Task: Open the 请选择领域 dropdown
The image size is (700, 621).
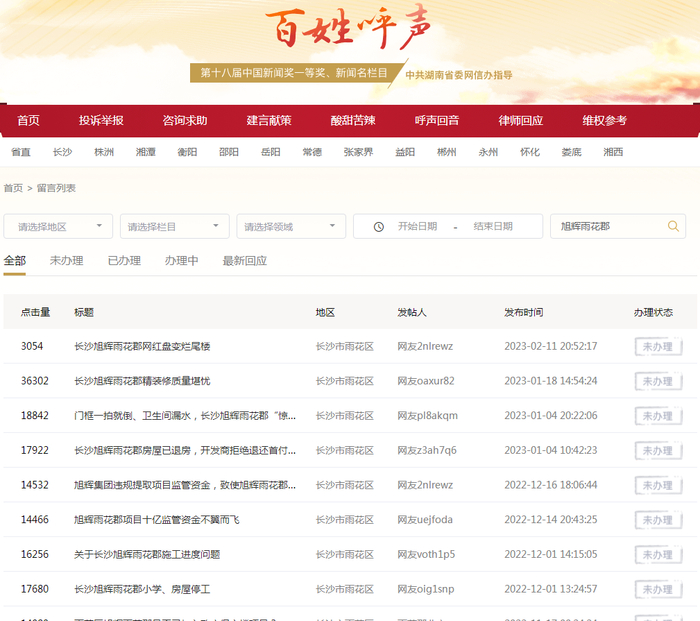Action: (291, 226)
